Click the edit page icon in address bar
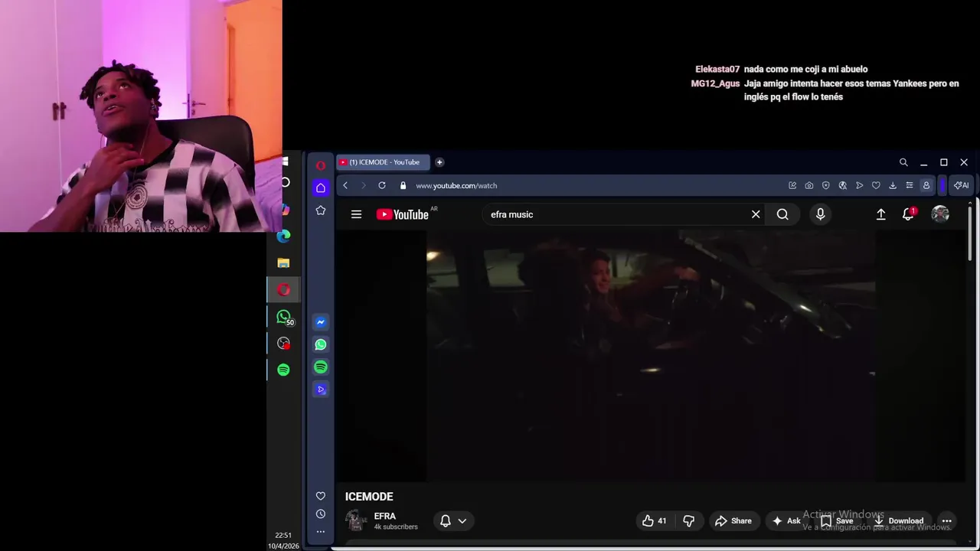 [x=792, y=185]
